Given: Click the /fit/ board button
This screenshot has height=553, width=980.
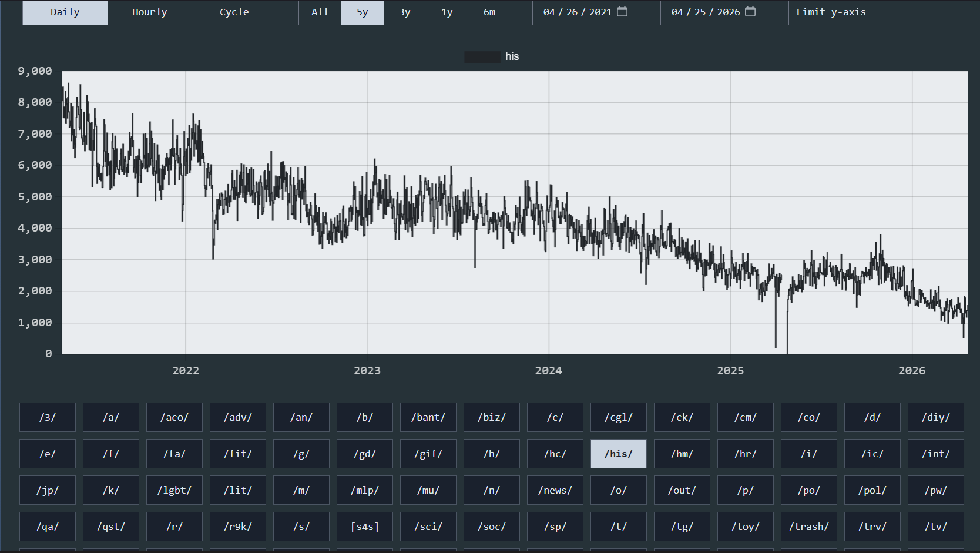Looking at the screenshot, I should point(238,454).
